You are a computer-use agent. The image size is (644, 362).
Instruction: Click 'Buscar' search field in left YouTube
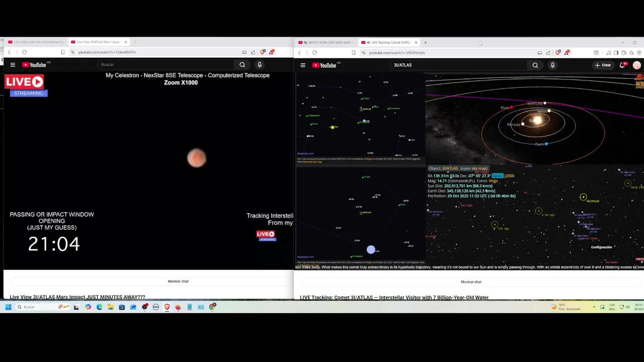[x=166, y=64]
